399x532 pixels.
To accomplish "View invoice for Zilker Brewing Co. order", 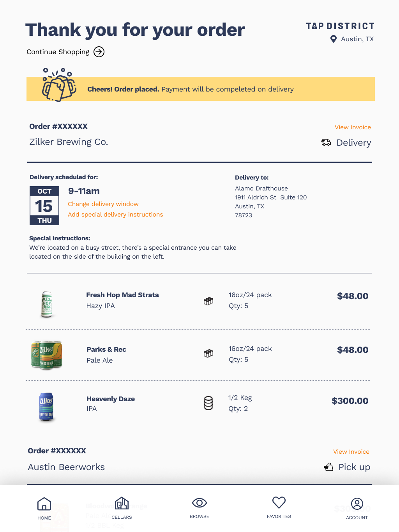I will click(353, 127).
